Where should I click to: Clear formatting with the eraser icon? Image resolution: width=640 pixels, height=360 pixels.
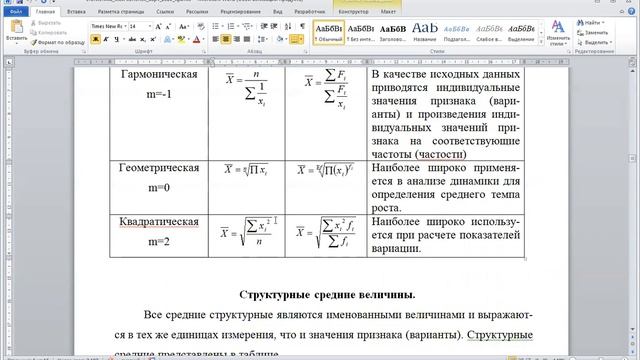pos(200,27)
